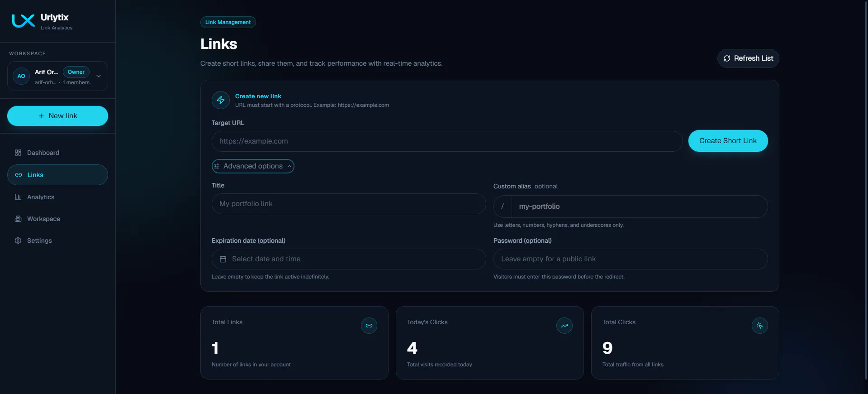Click "Leave empty to keep the link active" hint

270,277
